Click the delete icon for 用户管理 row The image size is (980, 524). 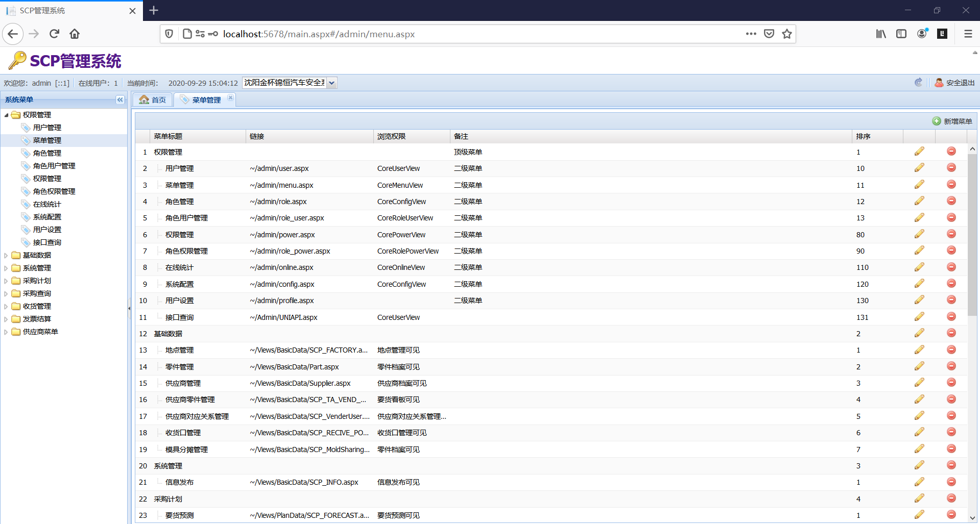[951, 168]
